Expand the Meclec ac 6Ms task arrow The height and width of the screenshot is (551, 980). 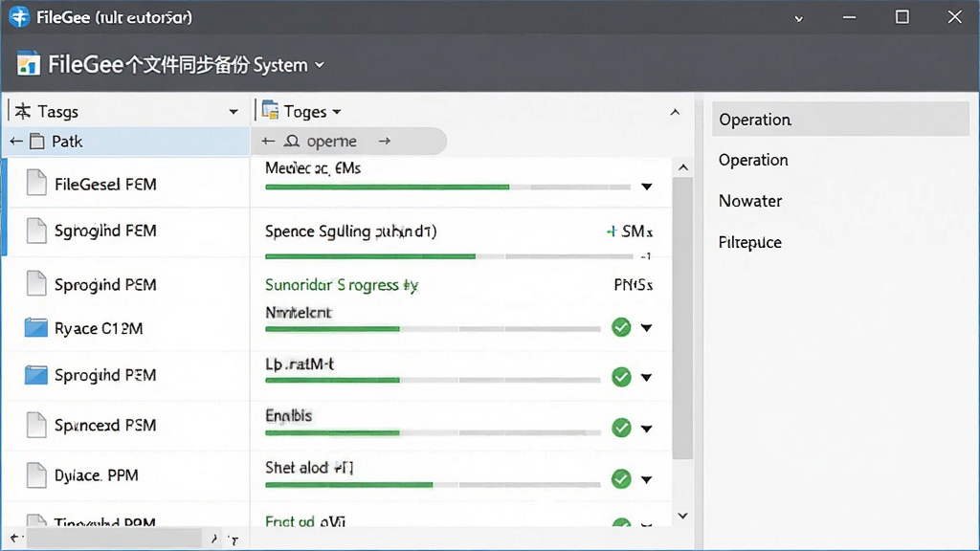point(647,187)
